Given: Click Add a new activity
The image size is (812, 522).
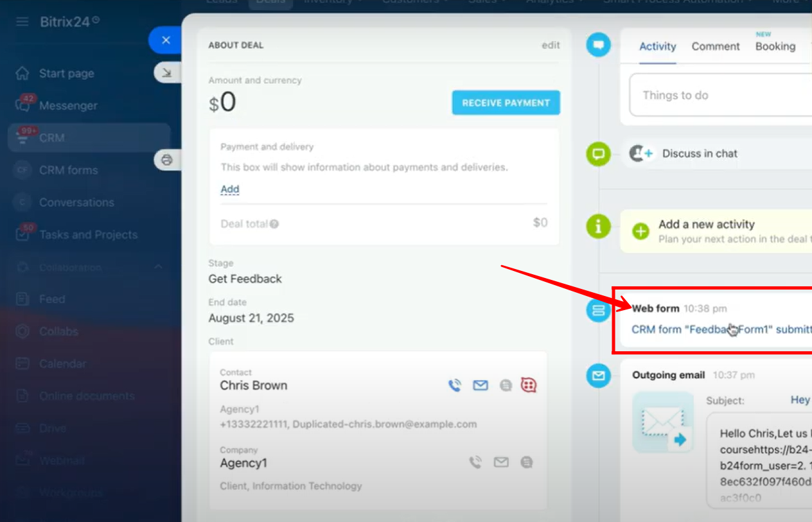Looking at the screenshot, I should pyautogui.click(x=707, y=225).
